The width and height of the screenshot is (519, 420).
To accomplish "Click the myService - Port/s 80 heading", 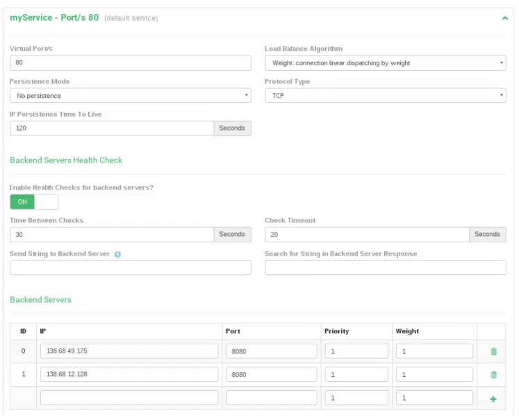I will [54, 17].
